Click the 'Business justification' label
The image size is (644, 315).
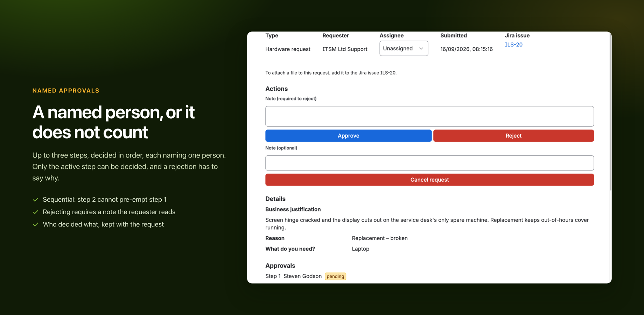[293, 209]
